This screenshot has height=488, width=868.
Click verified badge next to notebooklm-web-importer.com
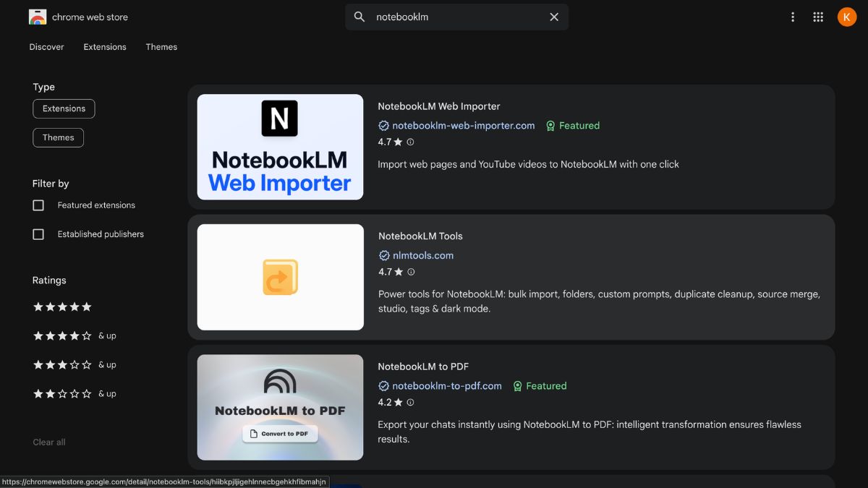[384, 126]
